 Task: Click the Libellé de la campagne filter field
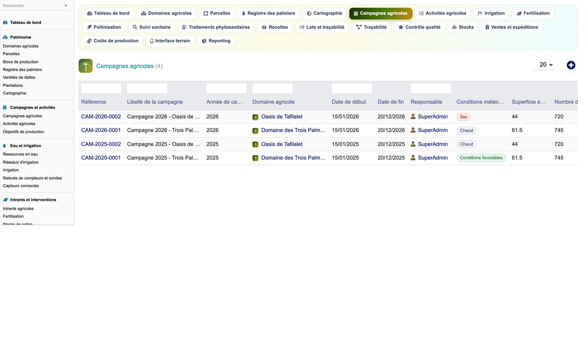coord(147,88)
